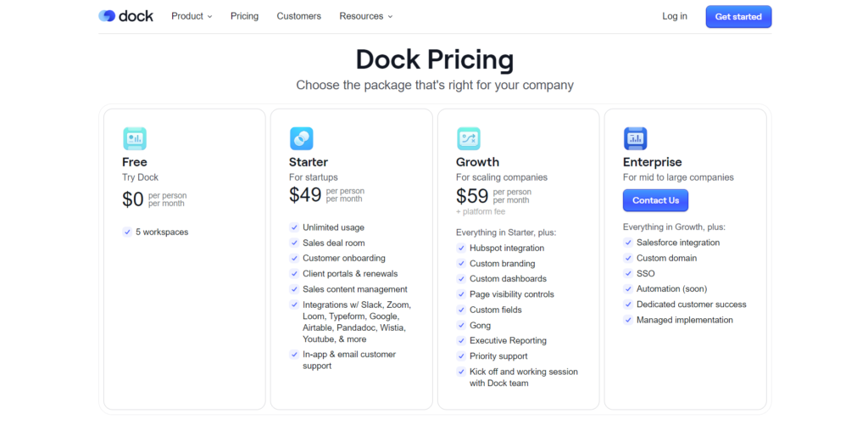Open the Customers nav item
Viewport: 868px width, 425px height.
pyautogui.click(x=298, y=16)
